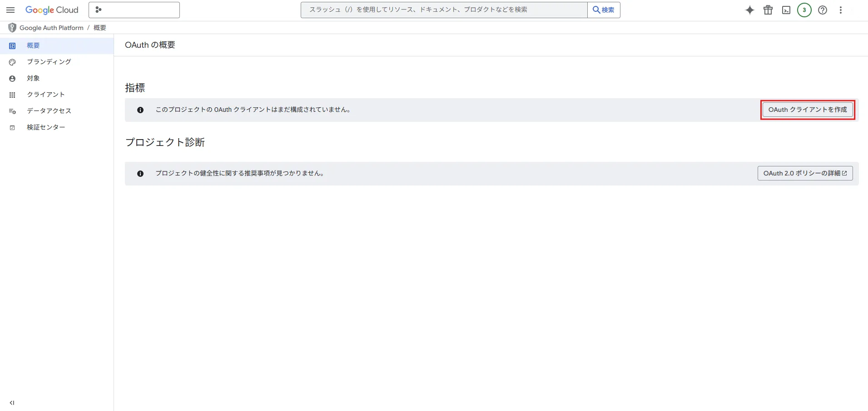Click OAuth クライアントを作成 button
868x411 pixels.
pos(808,110)
